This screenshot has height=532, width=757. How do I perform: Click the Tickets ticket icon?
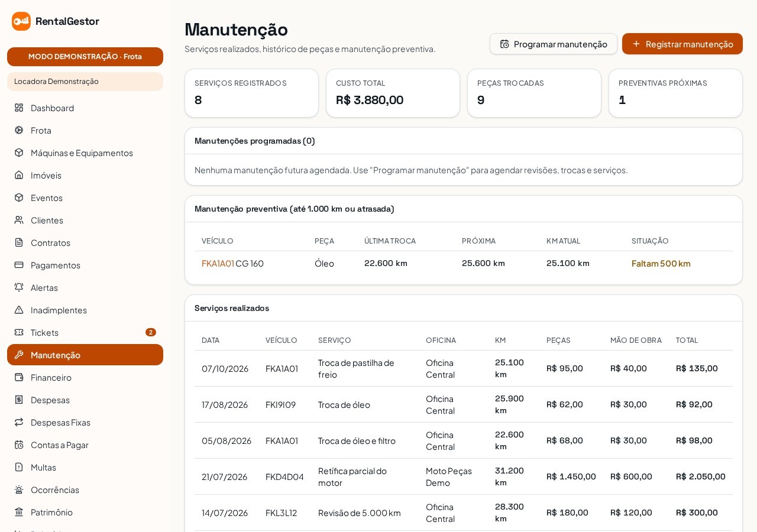(x=19, y=332)
